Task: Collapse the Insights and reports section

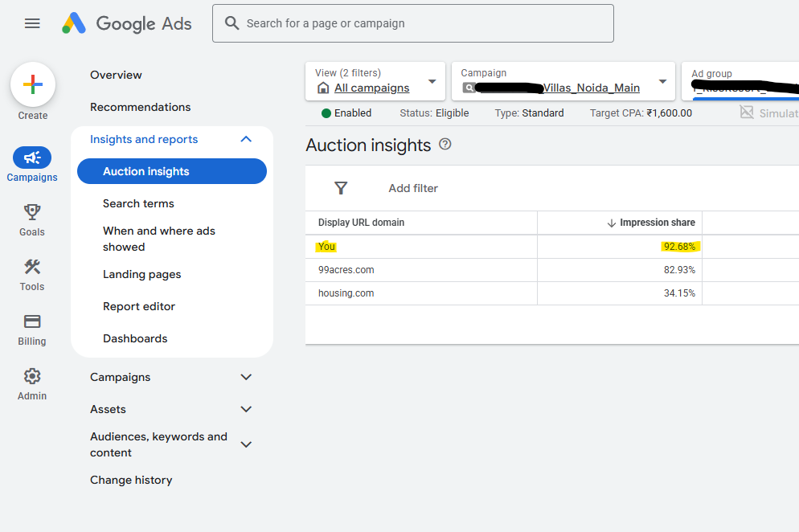Action: pyautogui.click(x=246, y=139)
